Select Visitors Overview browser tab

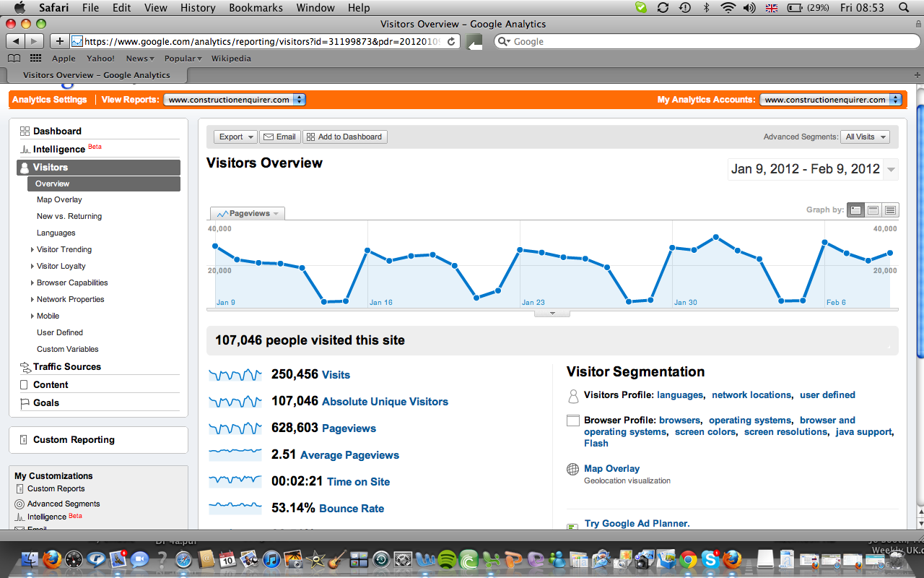[x=97, y=75]
